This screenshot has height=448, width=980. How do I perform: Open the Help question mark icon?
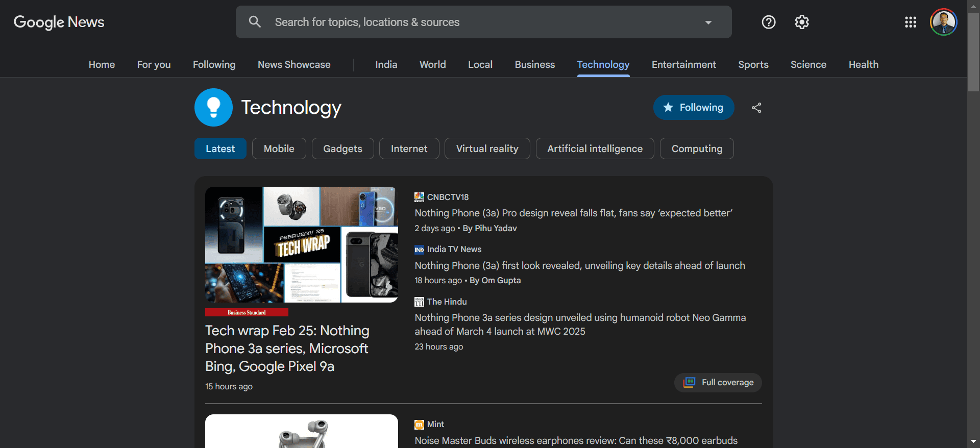pos(768,22)
